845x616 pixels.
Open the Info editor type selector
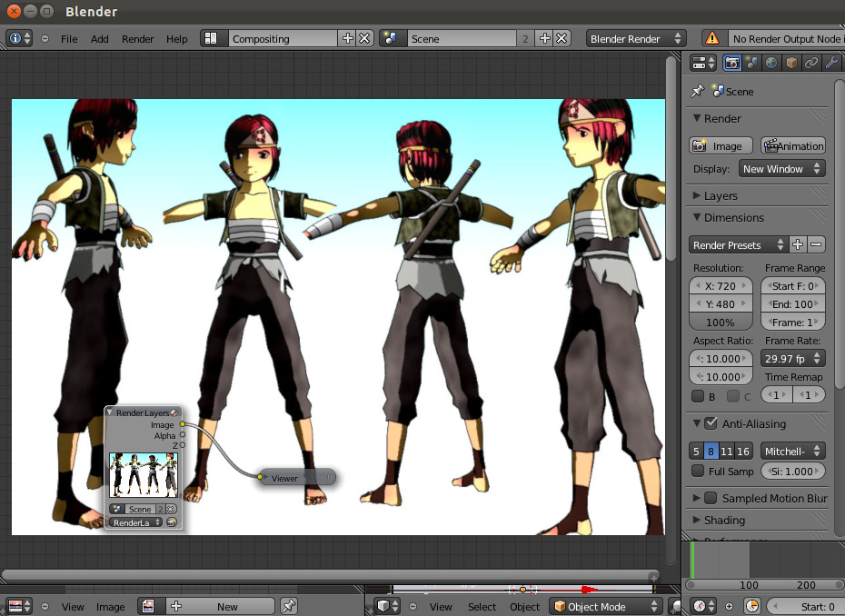19,38
